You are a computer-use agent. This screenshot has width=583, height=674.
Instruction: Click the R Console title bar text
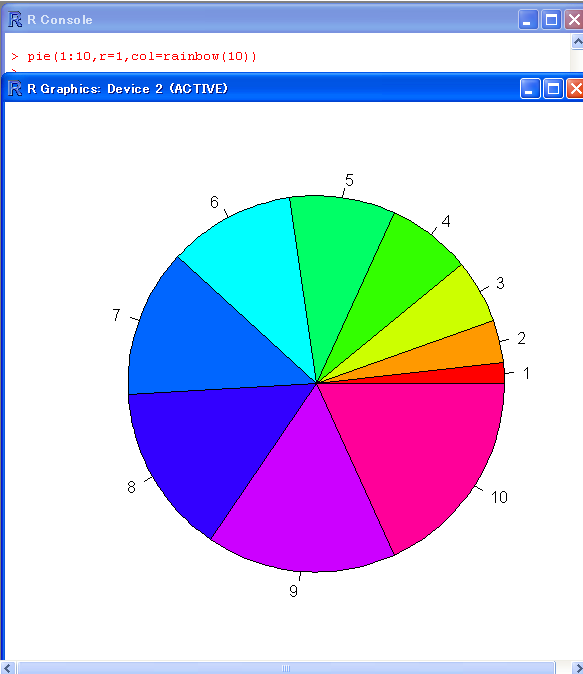click(60, 20)
